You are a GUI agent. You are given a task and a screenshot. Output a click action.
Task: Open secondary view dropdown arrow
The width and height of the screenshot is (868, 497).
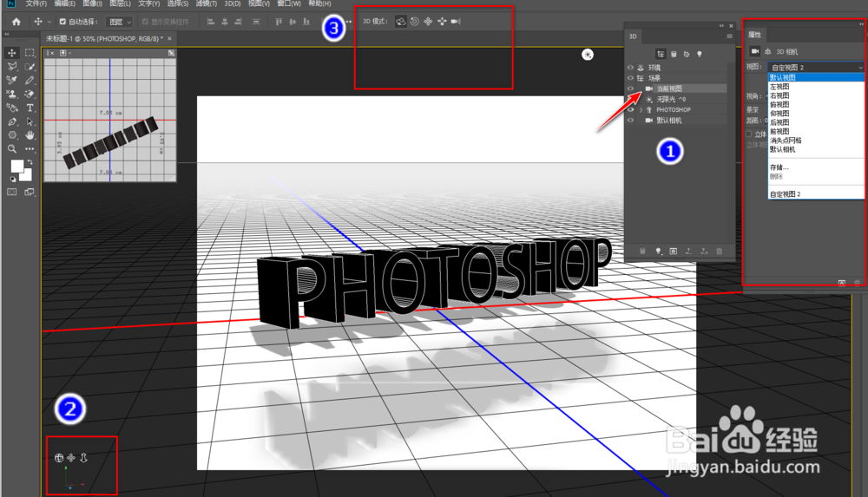[69, 53]
